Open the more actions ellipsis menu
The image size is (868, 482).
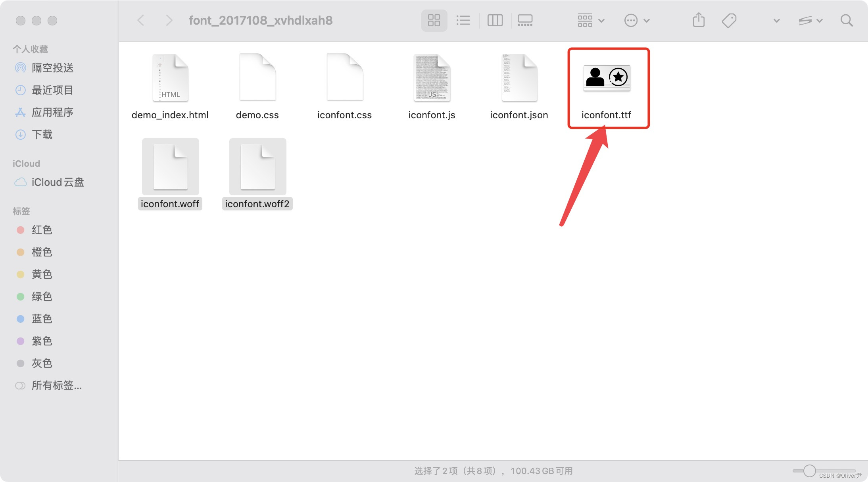637,20
